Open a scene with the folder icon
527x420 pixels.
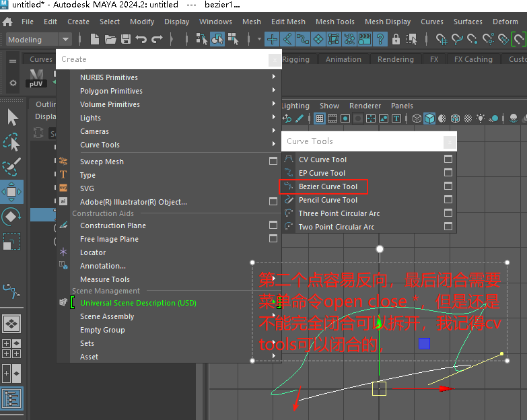(x=110, y=39)
